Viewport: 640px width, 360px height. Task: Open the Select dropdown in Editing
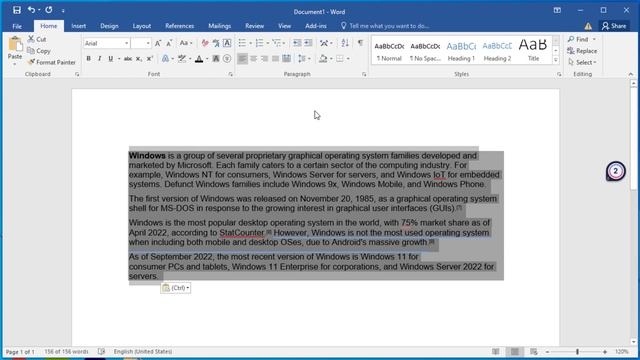(582, 62)
